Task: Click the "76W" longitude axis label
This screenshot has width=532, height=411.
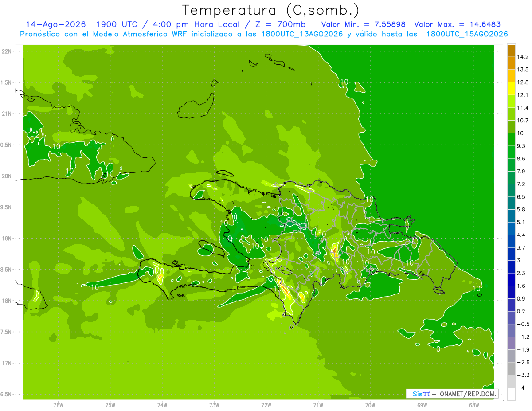Action: point(58,405)
